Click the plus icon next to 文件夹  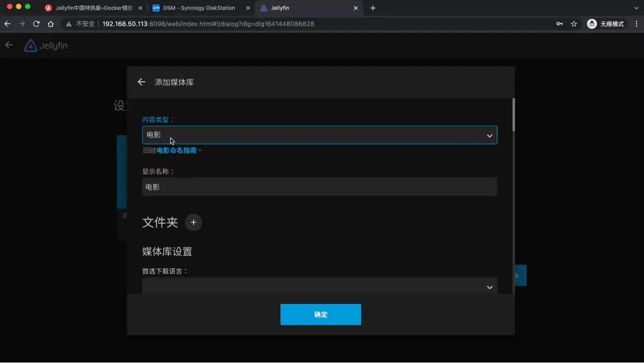coord(193,223)
